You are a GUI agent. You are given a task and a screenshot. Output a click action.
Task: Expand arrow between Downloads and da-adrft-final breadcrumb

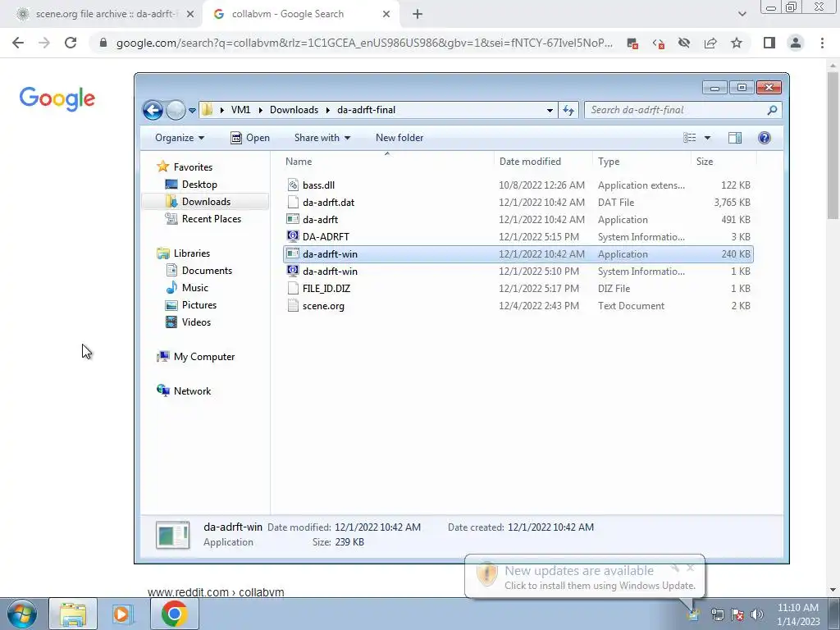[x=328, y=111]
